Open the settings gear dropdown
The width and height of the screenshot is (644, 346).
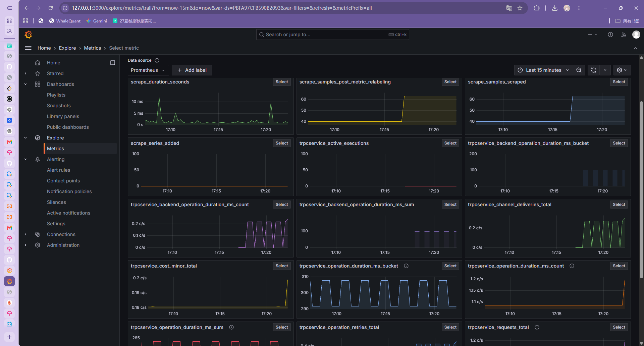pos(622,70)
